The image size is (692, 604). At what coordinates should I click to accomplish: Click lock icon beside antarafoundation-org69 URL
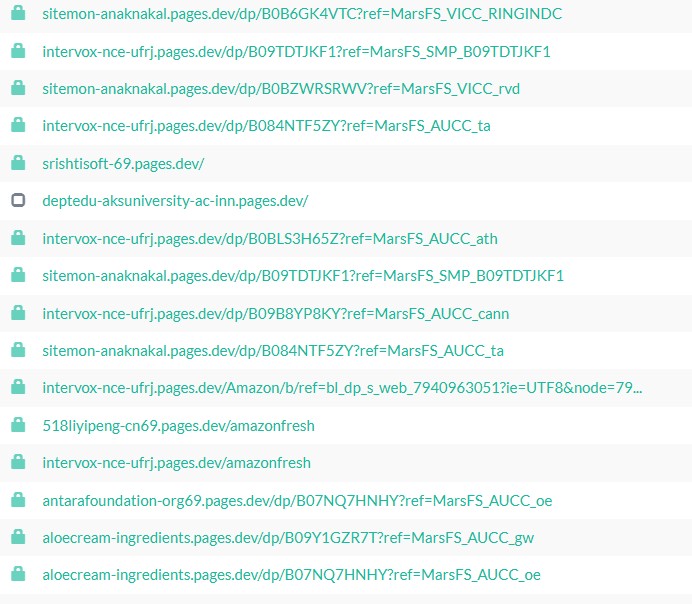[18, 500]
